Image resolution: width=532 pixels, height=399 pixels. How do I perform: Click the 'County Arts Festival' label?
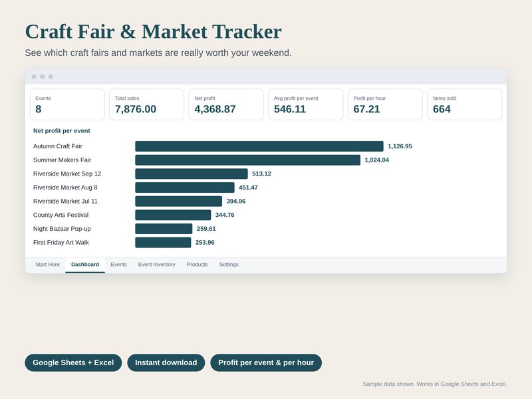coord(61,215)
